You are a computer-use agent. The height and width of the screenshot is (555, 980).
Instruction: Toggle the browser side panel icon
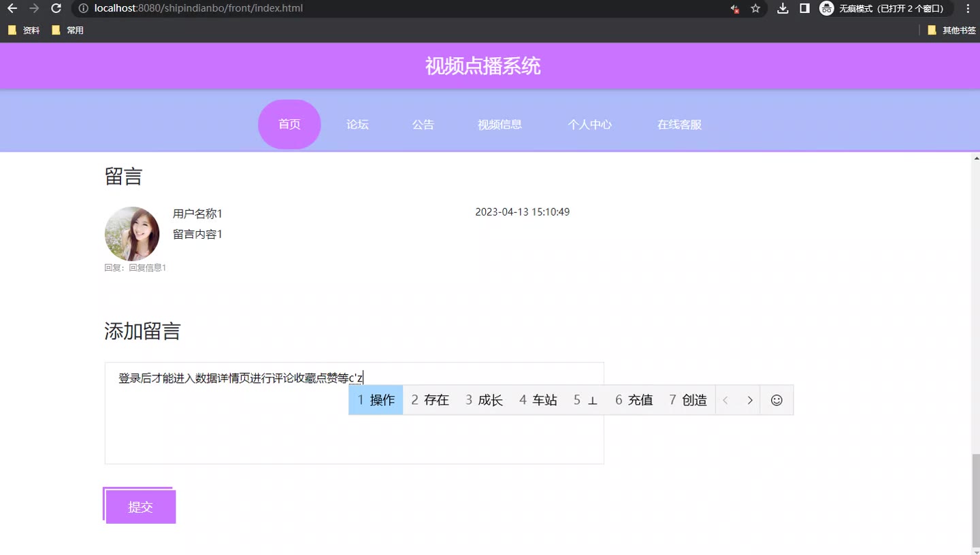pyautogui.click(x=804, y=9)
